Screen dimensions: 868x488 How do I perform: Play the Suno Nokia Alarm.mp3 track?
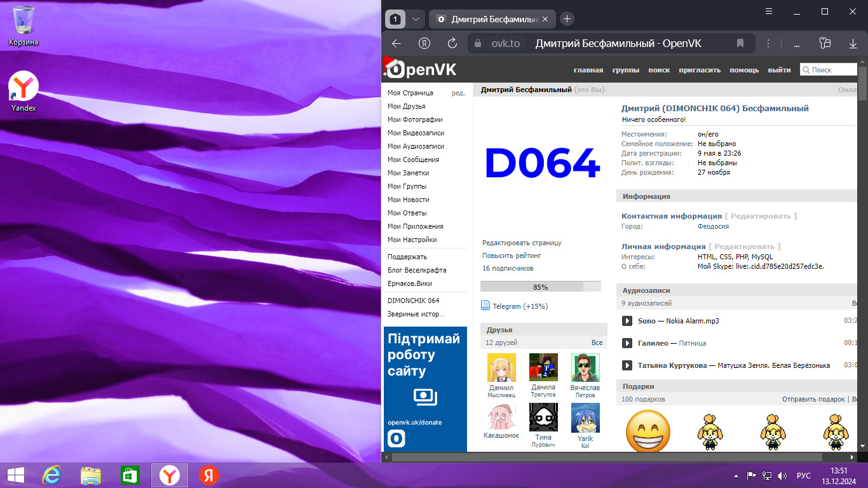pos(627,321)
